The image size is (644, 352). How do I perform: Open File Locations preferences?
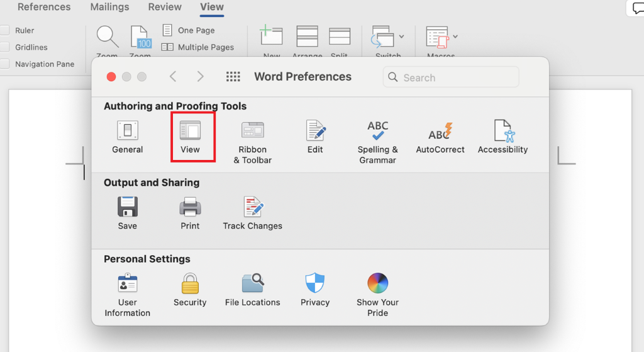253,290
